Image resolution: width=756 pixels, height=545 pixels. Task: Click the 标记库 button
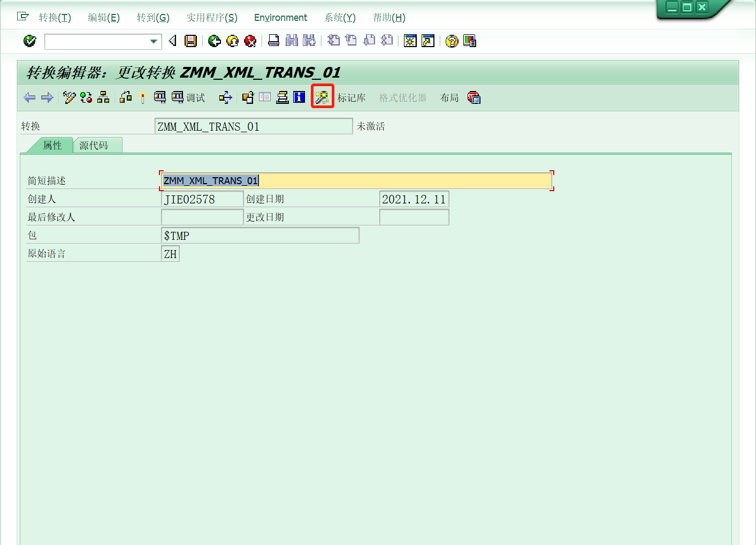[x=352, y=97]
